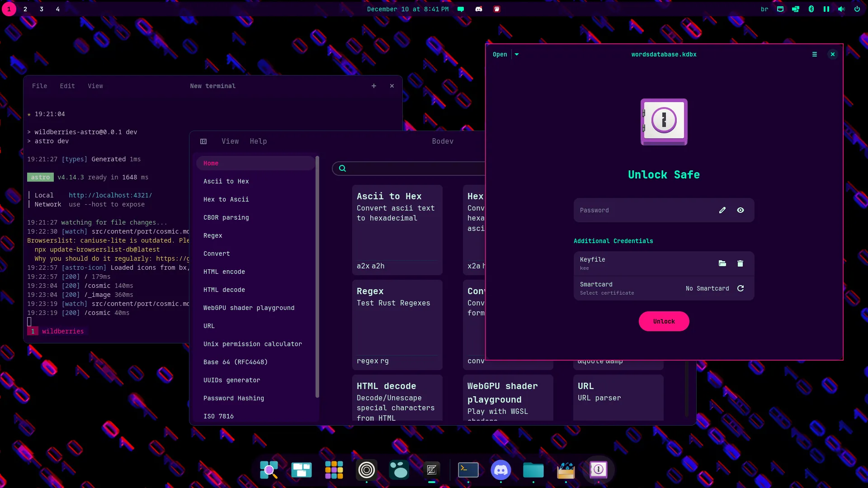Open the hamburger menu in Secrets window
Screen dimensions: 868x488
coord(815,54)
